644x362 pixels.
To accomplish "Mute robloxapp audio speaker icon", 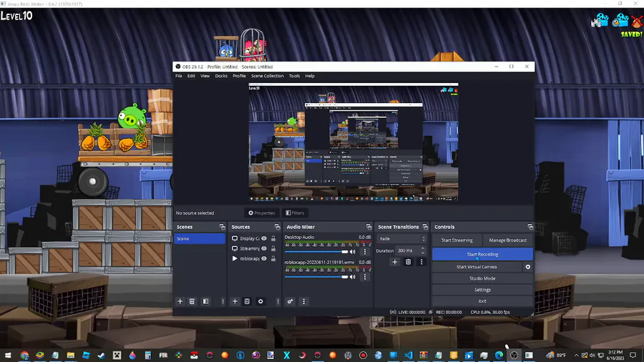I will pyautogui.click(x=352, y=277).
